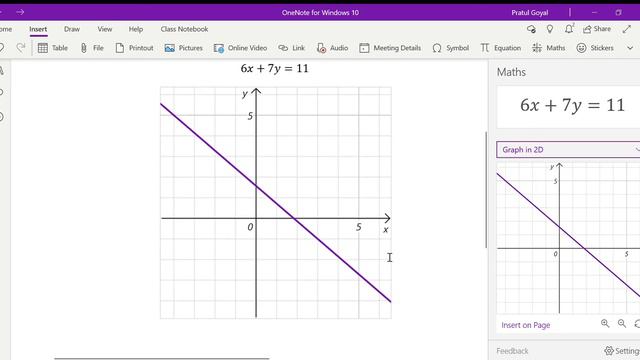Screen dimensions: 640x360
Task: Select the equation in the Maths pane
Action: [x=572, y=105]
